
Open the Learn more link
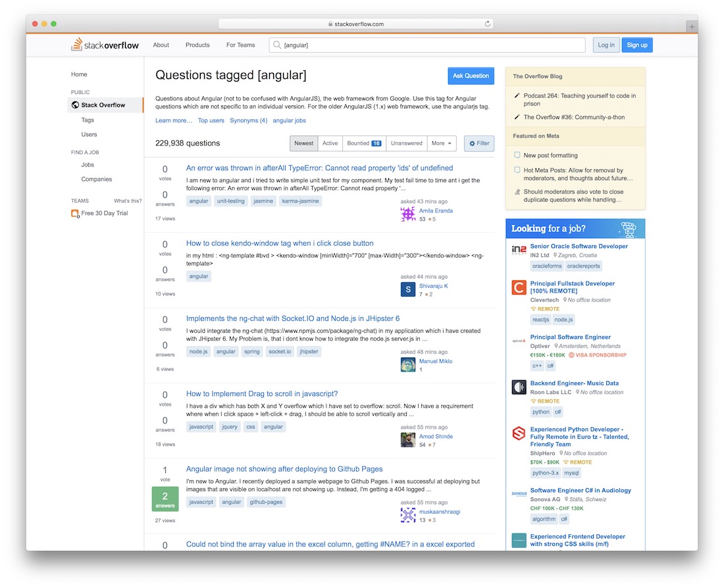[174, 120]
